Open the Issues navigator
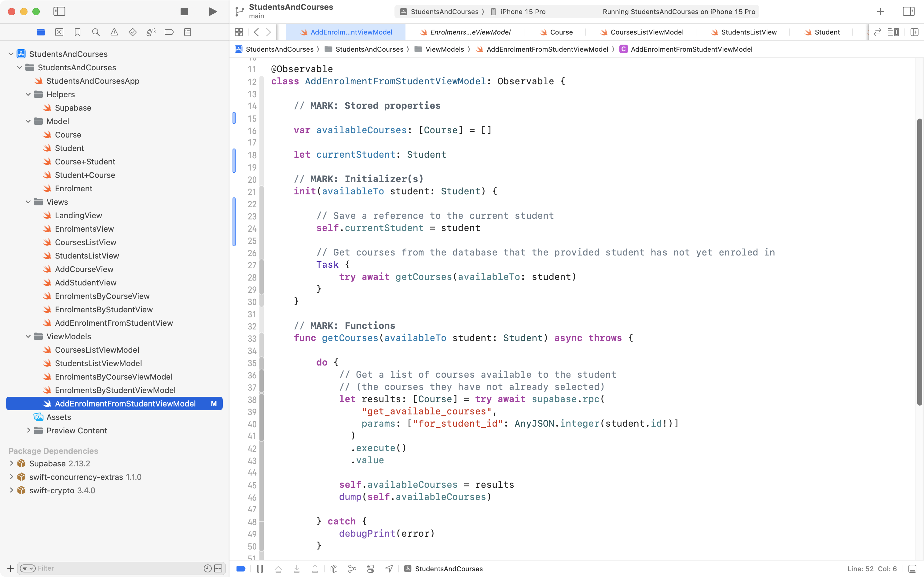 pyautogui.click(x=114, y=32)
